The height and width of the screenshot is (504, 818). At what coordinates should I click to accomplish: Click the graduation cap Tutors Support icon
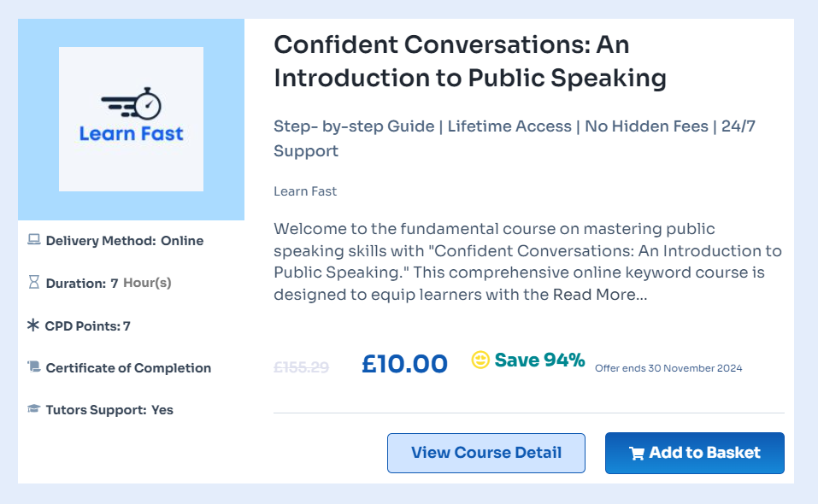click(x=34, y=409)
